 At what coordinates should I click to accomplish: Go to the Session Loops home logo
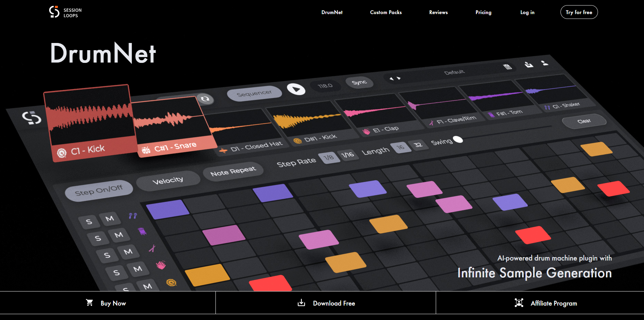tap(65, 12)
